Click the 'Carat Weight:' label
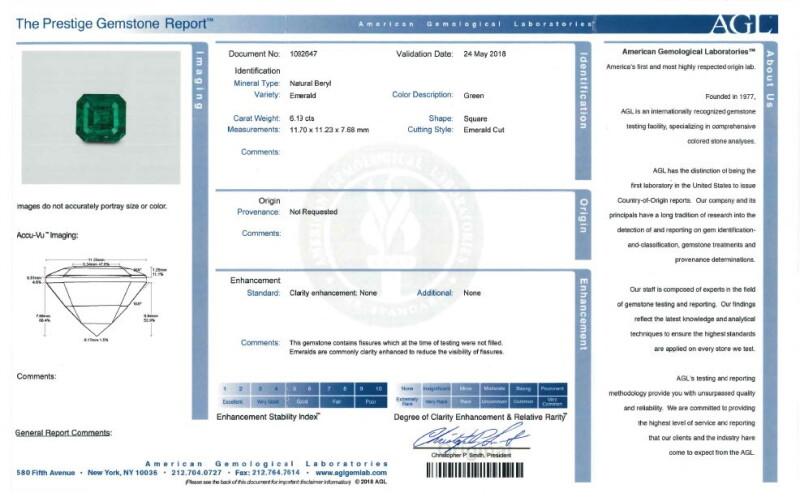The width and height of the screenshot is (800, 493). coord(257,118)
